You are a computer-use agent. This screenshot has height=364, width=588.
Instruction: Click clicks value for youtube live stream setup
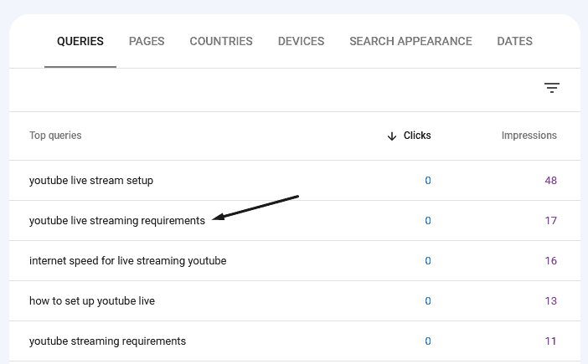coord(428,181)
